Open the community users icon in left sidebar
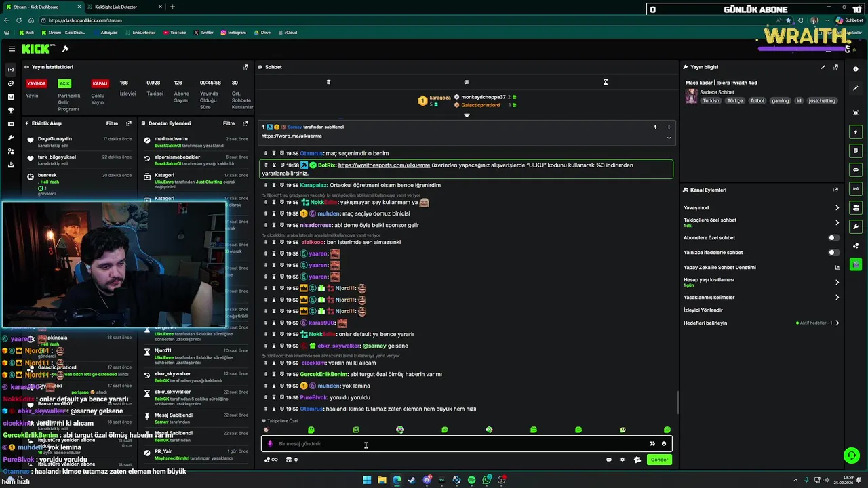 click(10, 151)
